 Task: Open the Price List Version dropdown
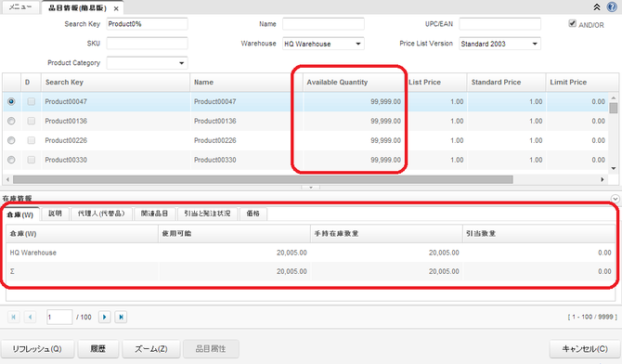click(535, 44)
